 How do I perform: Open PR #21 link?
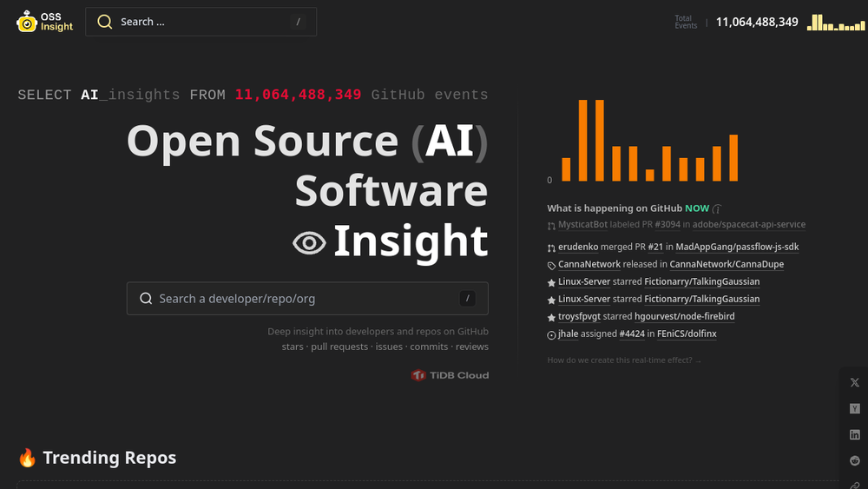coord(654,247)
